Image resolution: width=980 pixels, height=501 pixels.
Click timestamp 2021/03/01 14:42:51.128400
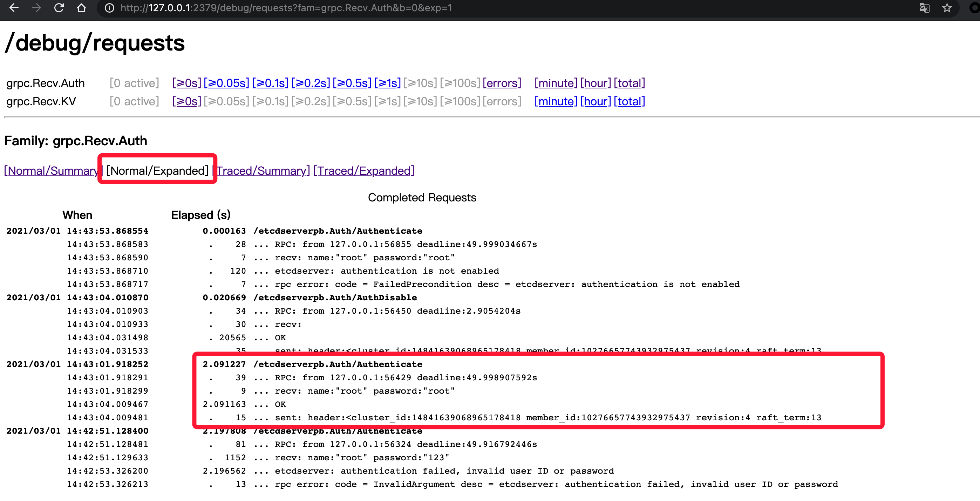point(77,431)
